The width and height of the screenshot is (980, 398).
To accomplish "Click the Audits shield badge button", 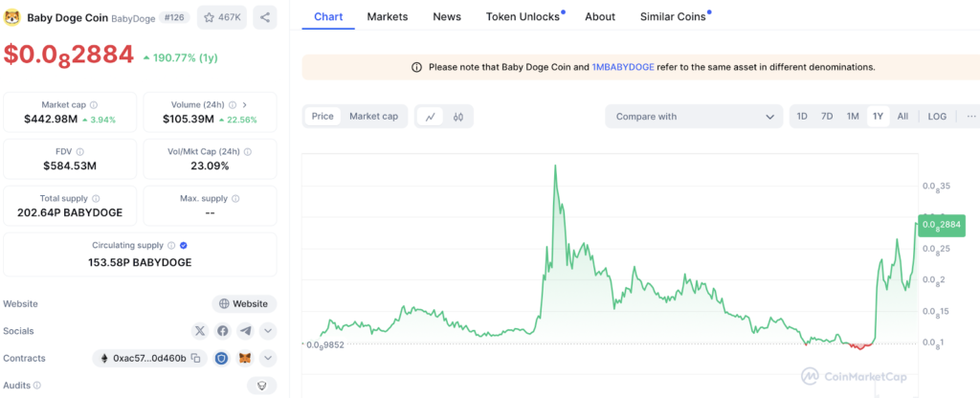I will click(262, 386).
